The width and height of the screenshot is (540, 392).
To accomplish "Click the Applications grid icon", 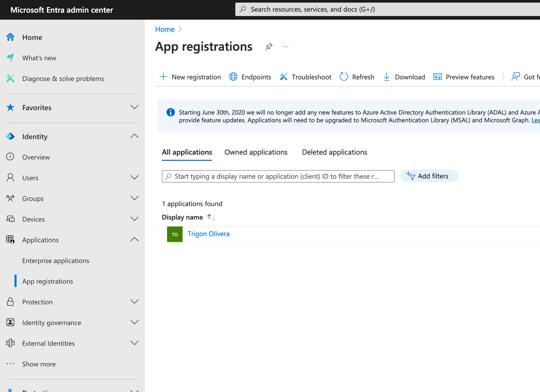I will click(x=10, y=239).
